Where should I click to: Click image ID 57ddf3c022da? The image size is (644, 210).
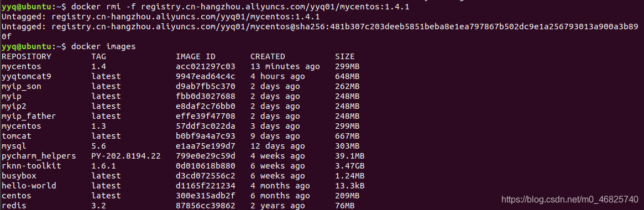click(205, 126)
